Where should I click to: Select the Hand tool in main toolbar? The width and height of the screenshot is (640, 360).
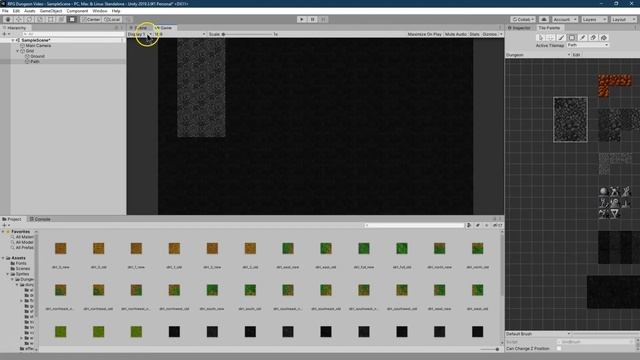(x=8, y=19)
